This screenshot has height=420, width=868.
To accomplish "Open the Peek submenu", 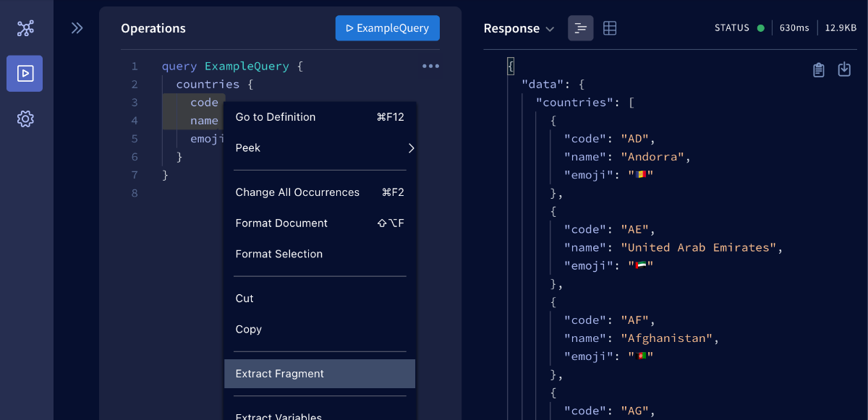I will point(320,148).
